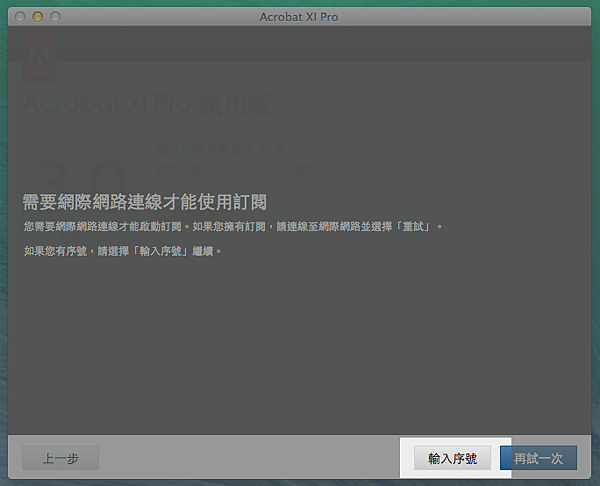The image size is (600, 486).
Task: Click the Acrobat XI Pro title text
Action: click(299, 17)
